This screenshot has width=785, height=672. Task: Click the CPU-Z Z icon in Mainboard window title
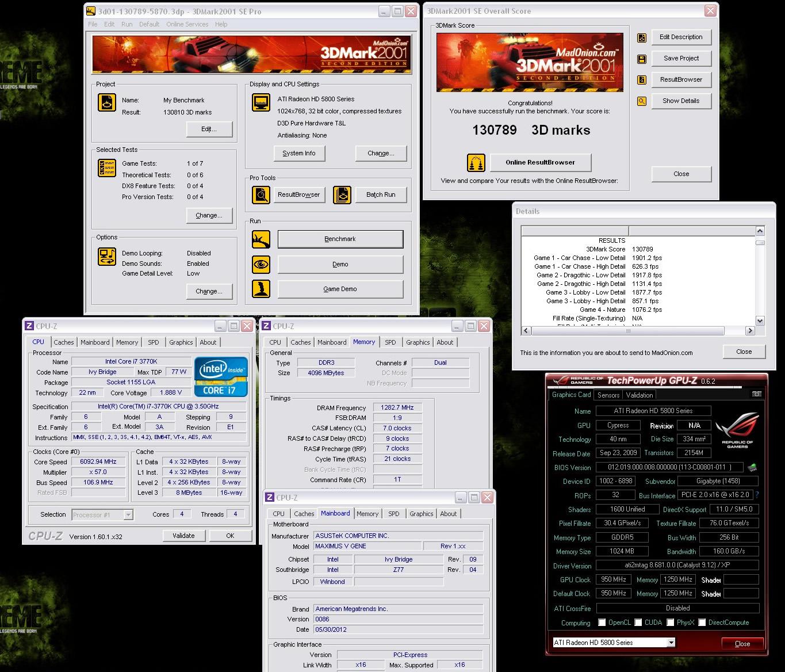(x=270, y=497)
